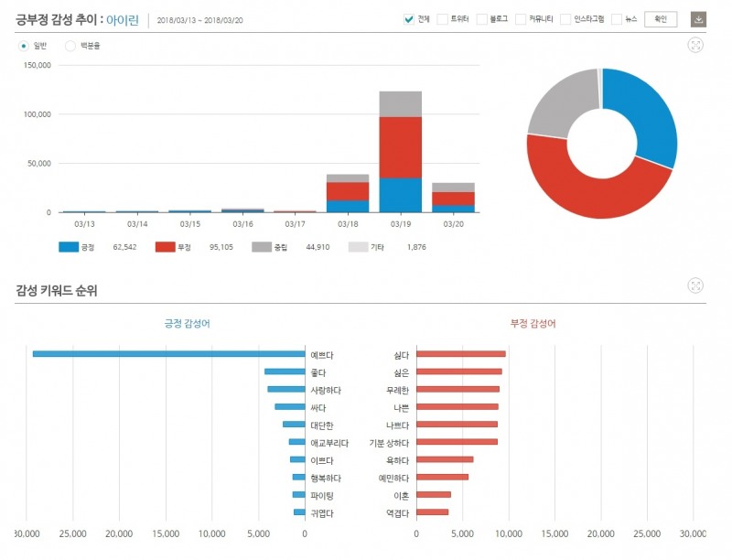Expand the sentiment trend chart fullscreen

[695, 45]
